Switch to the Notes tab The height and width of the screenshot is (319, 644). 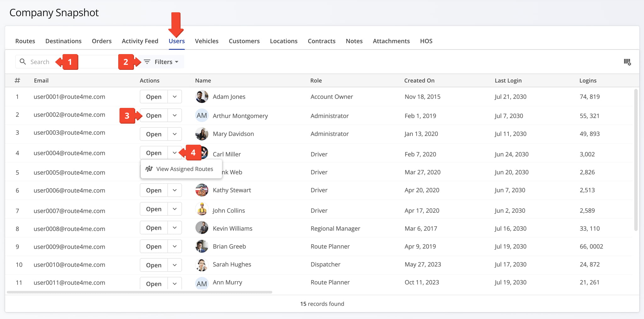pyautogui.click(x=354, y=41)
